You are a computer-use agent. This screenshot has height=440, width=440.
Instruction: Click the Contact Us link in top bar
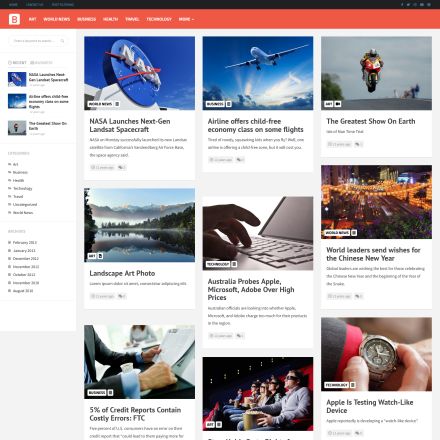(x=35, y=4)
